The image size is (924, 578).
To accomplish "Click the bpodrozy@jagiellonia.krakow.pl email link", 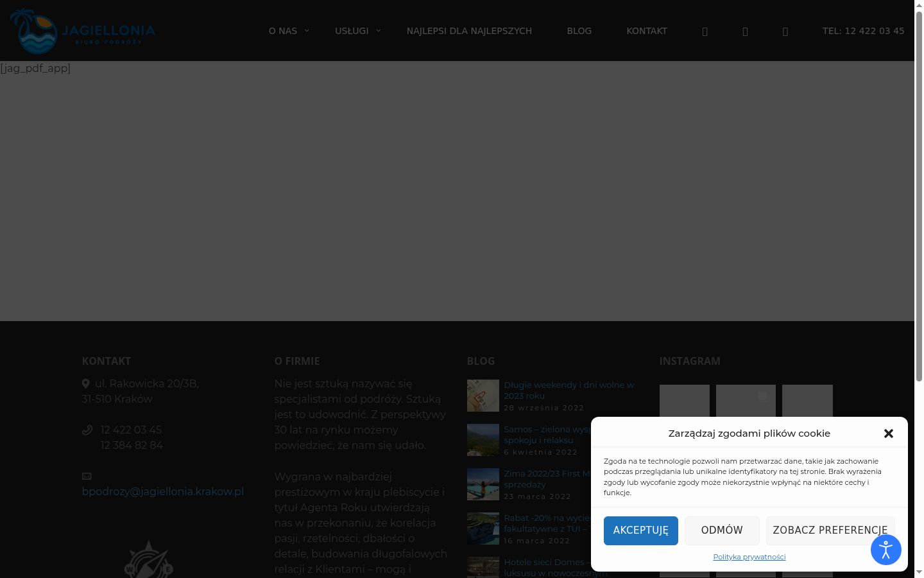I will [x=163, y=491].
